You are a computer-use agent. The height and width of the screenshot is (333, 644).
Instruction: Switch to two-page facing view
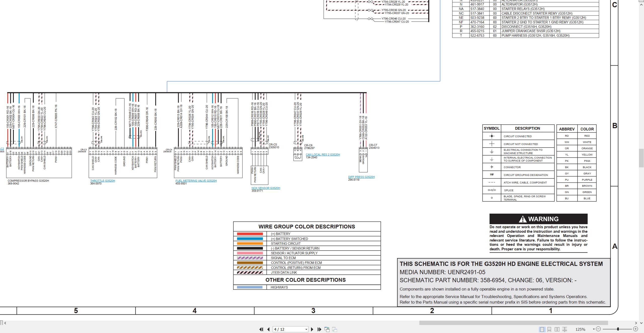pos(557,329)
